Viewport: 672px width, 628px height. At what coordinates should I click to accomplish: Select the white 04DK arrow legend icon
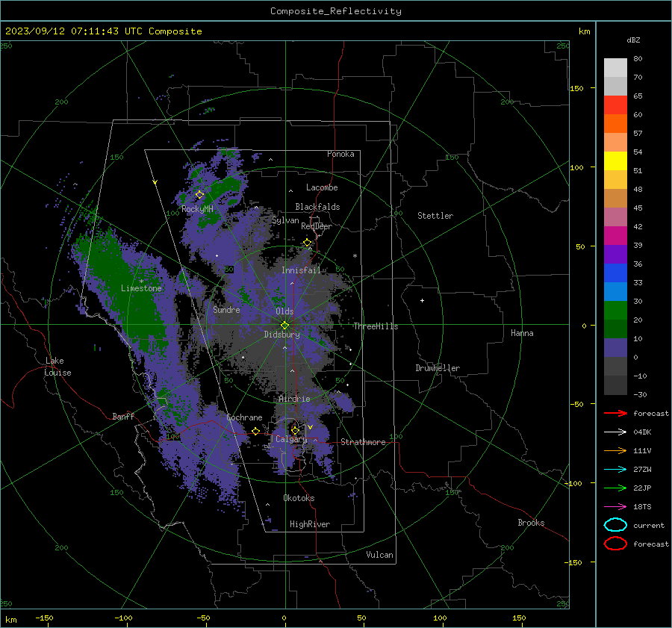(615, 432)
